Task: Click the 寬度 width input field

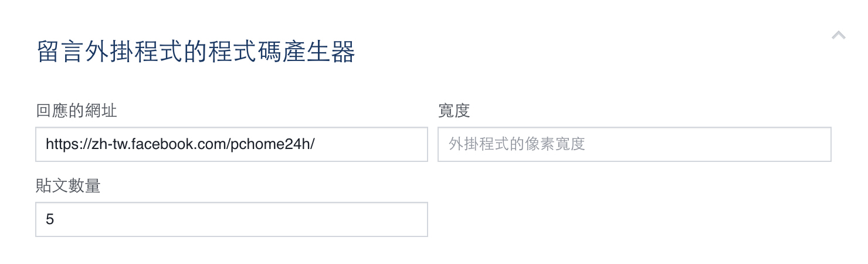Action: (634, 144)
